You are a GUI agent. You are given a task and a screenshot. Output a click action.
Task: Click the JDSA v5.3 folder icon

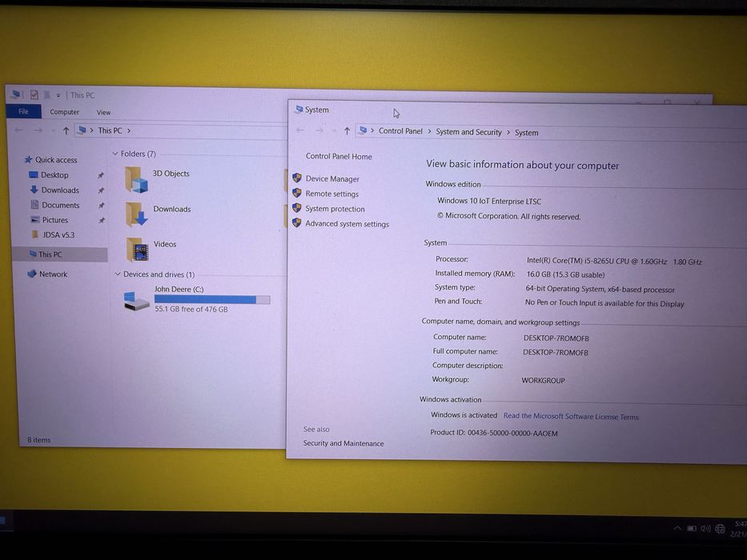[x=35, y=234]
